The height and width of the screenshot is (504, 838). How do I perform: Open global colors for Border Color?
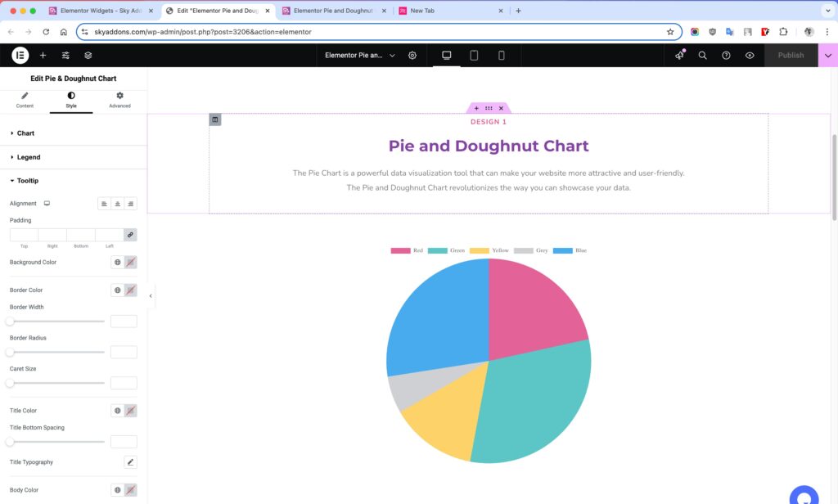coord(118,290)
